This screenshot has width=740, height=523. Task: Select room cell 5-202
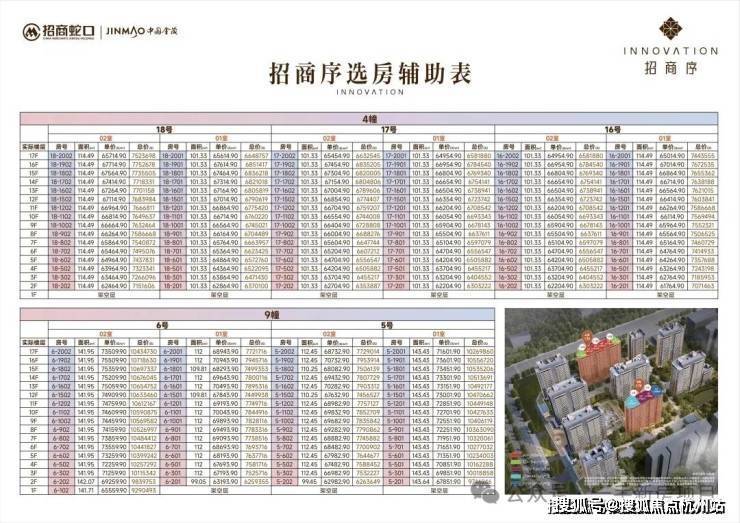285,482
